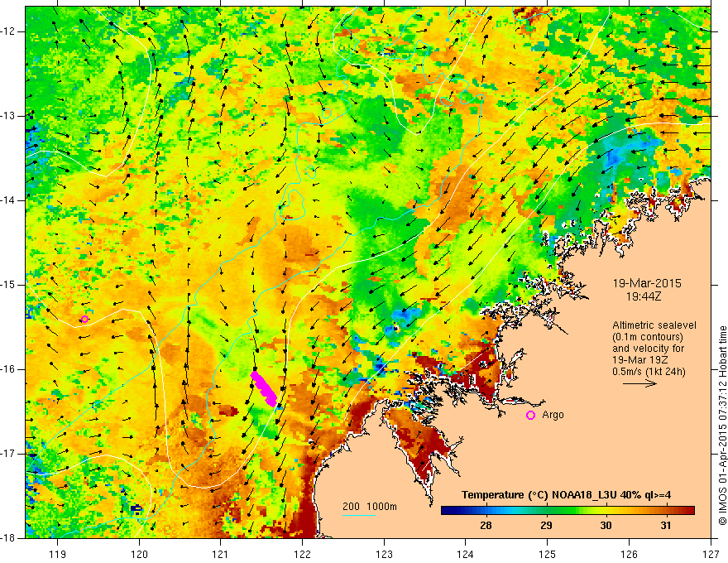Click the 19-Mar-2015 date label
Viewport: 728px width, 563px height.
pyautogui.click(x=647, y=283)
